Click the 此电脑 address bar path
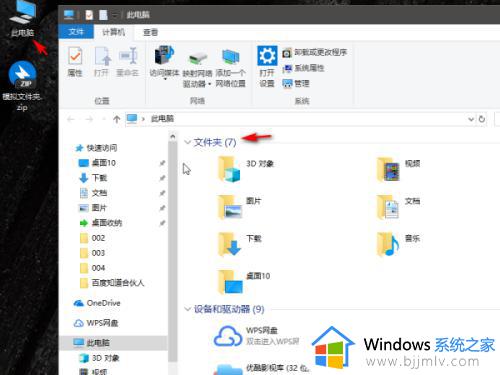 162,119
